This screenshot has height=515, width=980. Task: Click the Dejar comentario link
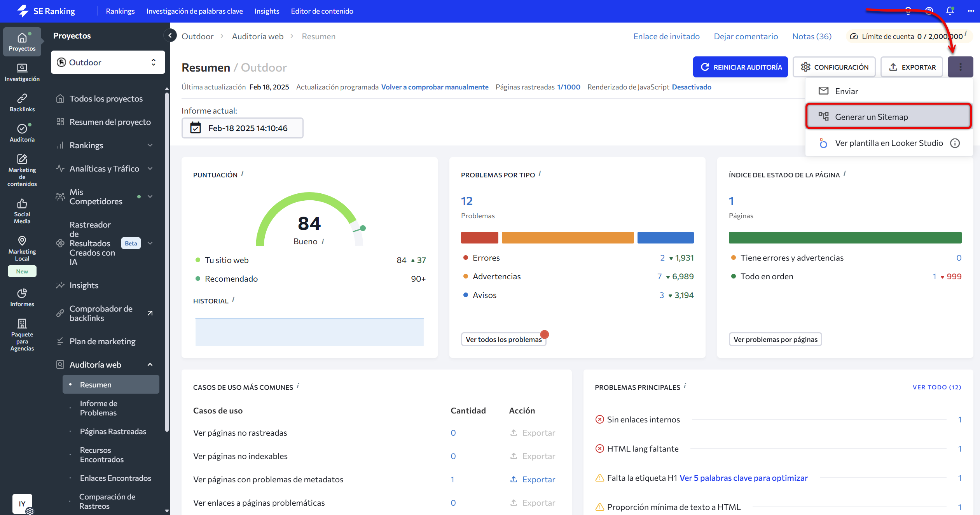[x=746, y=36]
